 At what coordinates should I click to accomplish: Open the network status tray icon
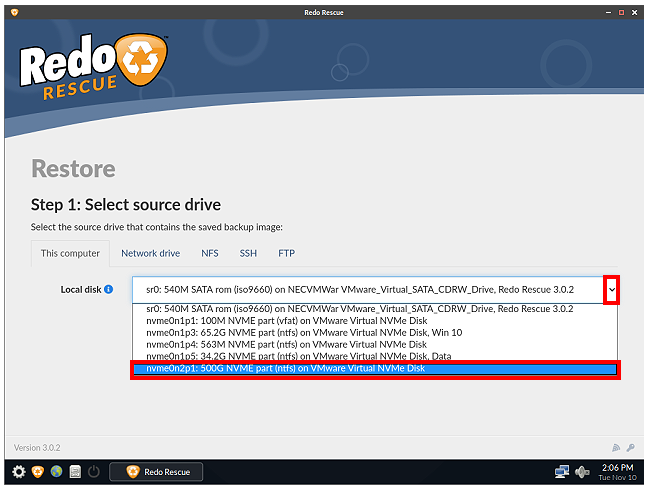click(562, 472)
